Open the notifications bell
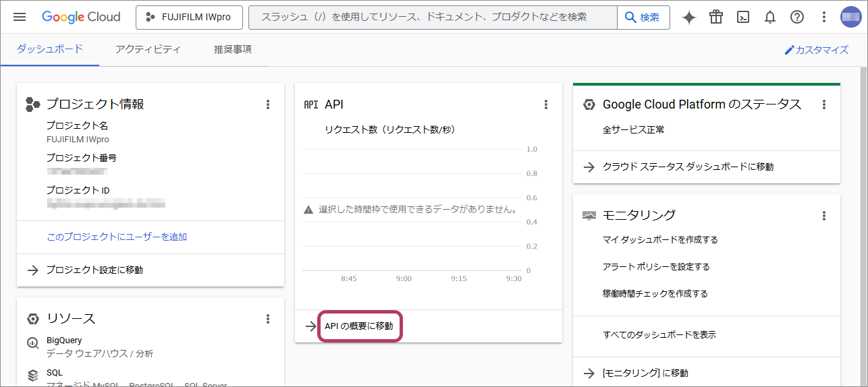This screenshot has width=868, height=387. click(770, 18)
